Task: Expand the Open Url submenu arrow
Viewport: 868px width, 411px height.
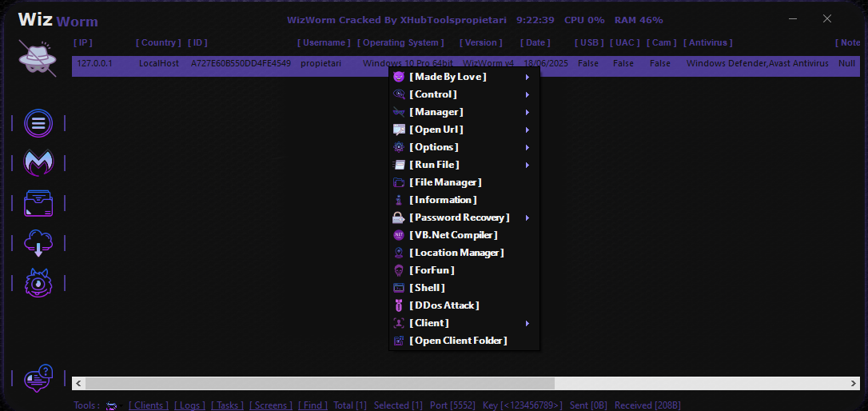Action: [x=528, y=130]
